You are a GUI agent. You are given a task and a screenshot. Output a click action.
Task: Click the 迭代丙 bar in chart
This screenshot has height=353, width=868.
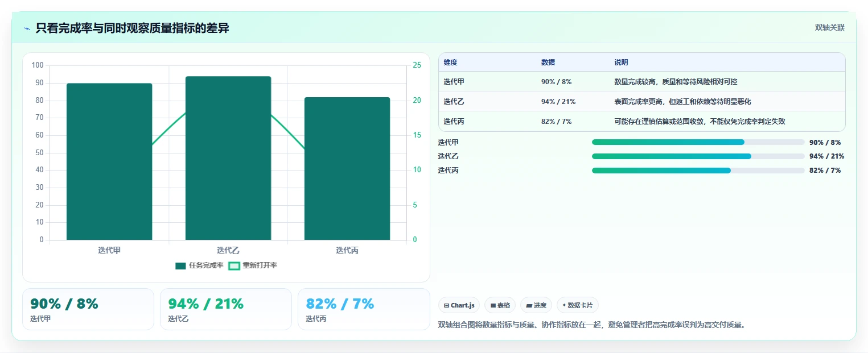pos(347,169)
